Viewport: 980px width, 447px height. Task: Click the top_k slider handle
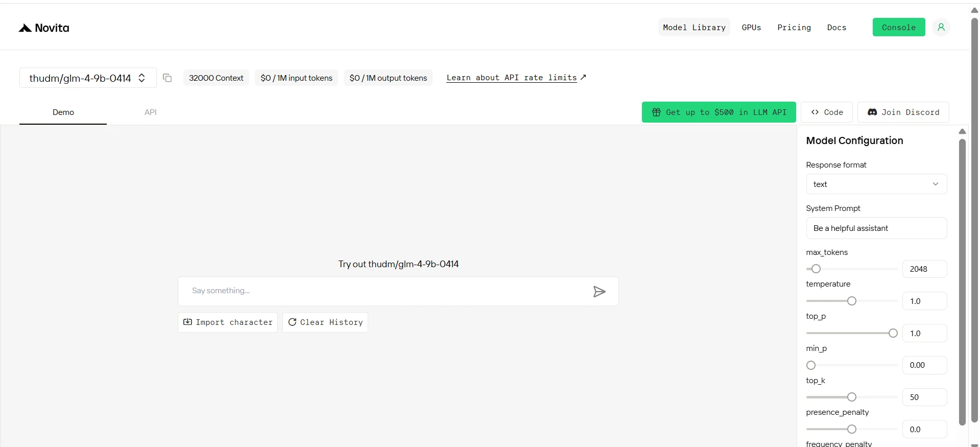click(x=851, y=397)
